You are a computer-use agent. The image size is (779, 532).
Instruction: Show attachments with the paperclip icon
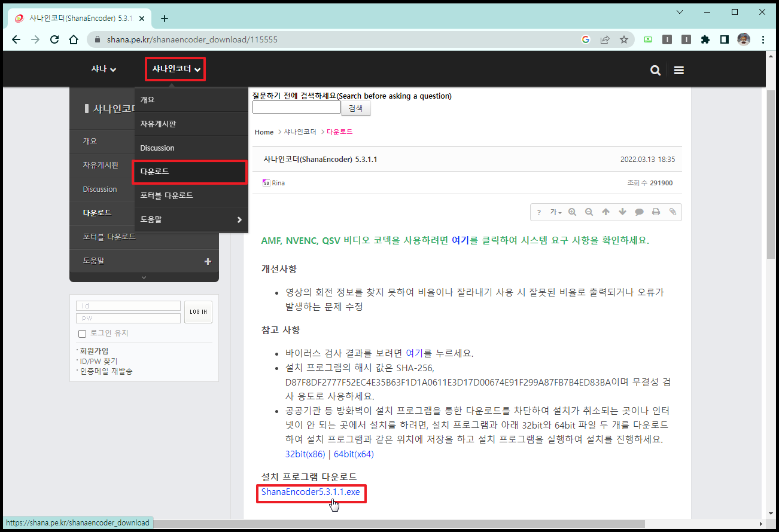673,212
